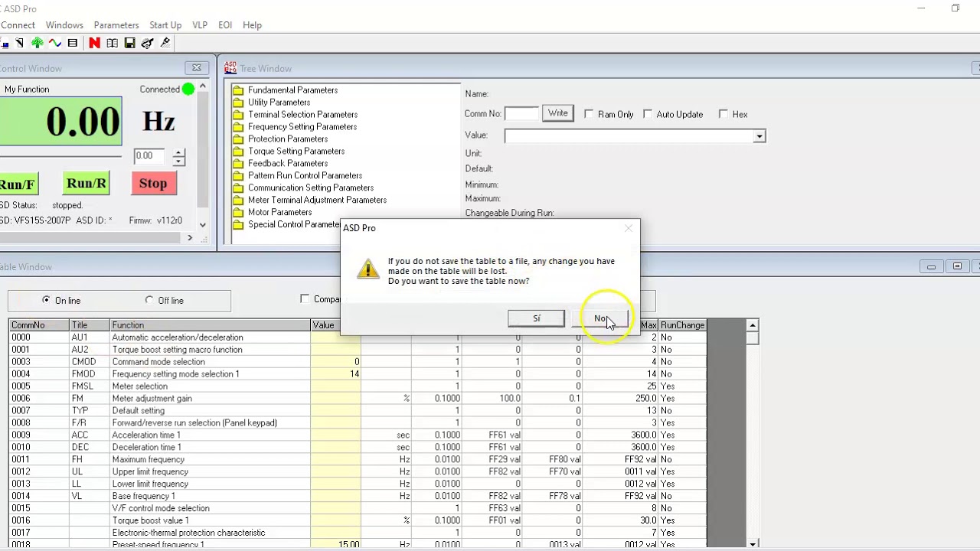
Task: Enable the Auto Update checkbox
Action: point(648,114)
